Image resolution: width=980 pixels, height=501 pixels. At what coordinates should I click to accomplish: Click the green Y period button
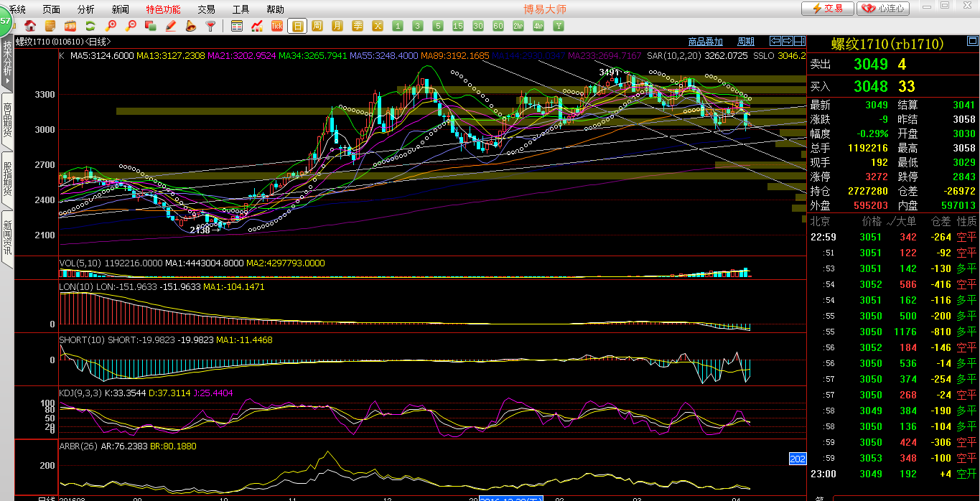(x=559, y=26)
